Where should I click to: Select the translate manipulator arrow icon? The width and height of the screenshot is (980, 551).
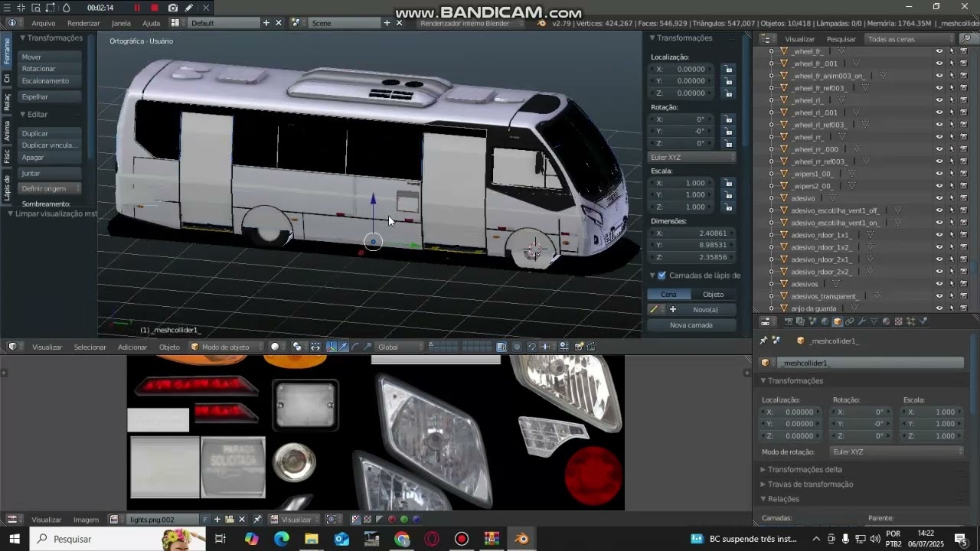click(x=343, y=347)
